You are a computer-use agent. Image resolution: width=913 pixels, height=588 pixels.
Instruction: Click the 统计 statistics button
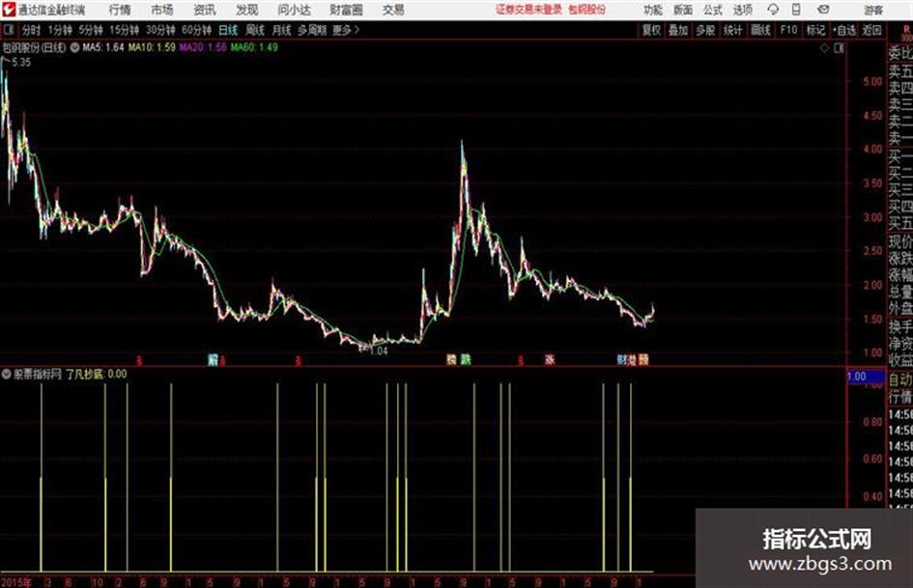[x=732, y=30]
